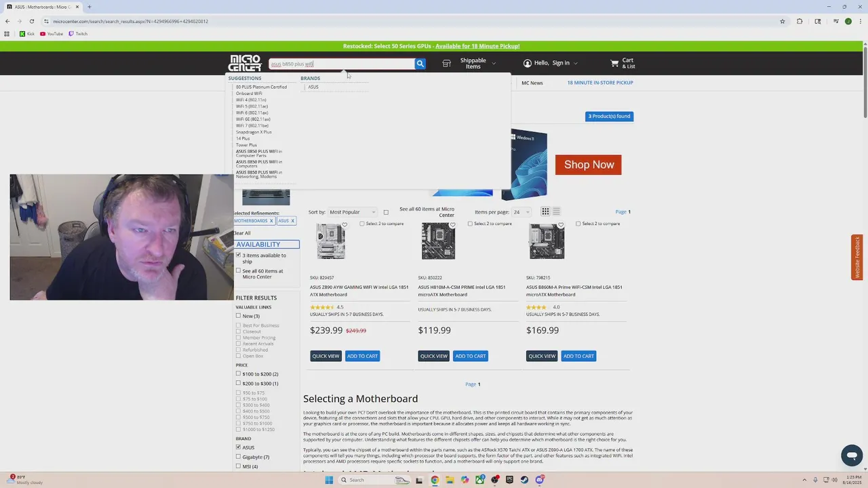The width and height of the screenshot is (868, 488).
Task: Open the Twitch bookmark
Action: (78, 34)
